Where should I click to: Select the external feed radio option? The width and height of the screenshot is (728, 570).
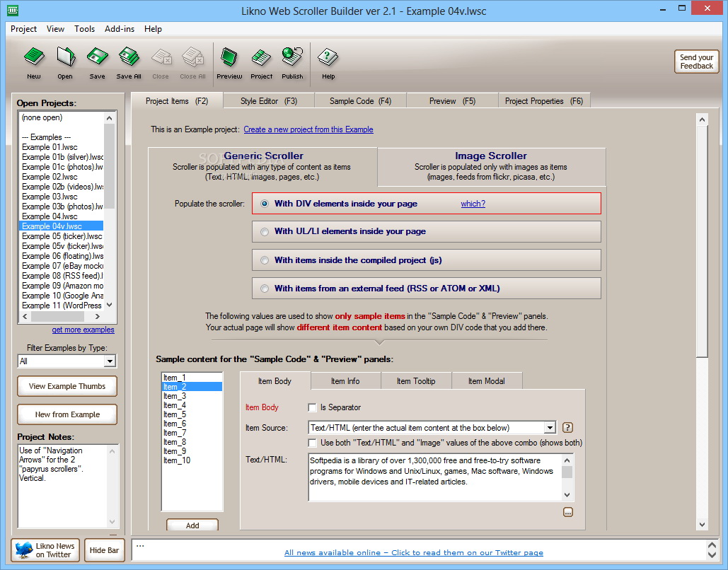(x=265, y=289)
